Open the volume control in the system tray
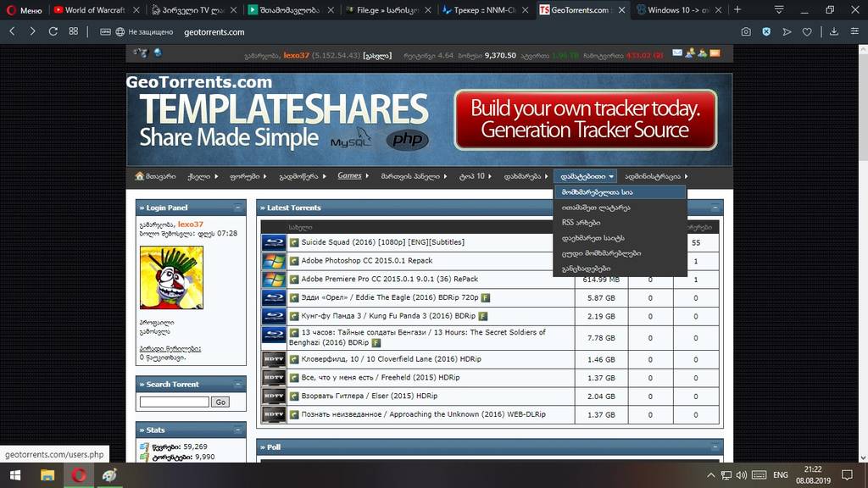The width and height of the screenshot is (868, 488). coord(742,475)
